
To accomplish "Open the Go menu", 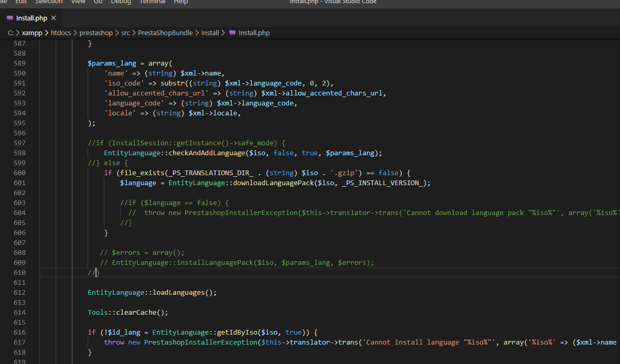I will (98, 2).
